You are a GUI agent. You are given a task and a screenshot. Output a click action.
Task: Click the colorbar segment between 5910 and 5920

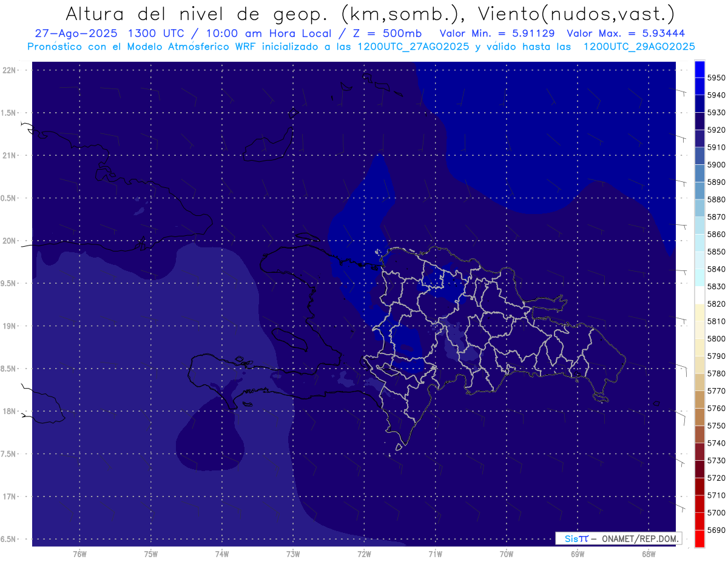699,138
